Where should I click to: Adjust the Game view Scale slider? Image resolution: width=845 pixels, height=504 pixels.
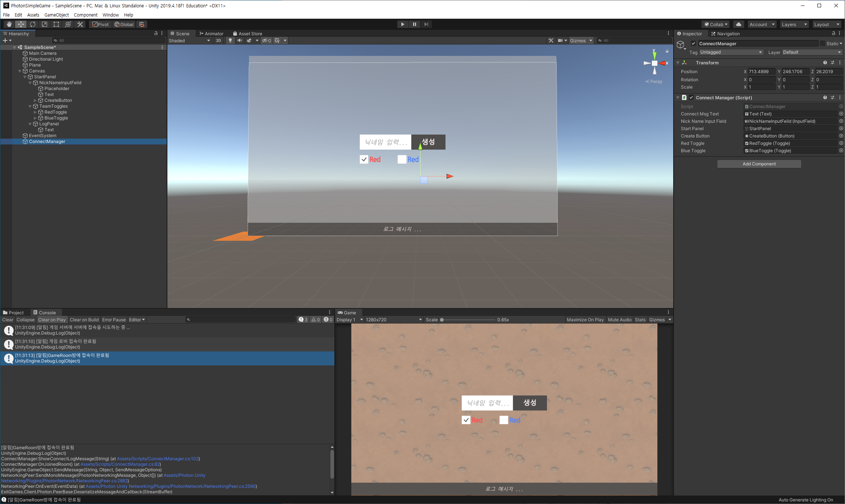coord(442,320)
